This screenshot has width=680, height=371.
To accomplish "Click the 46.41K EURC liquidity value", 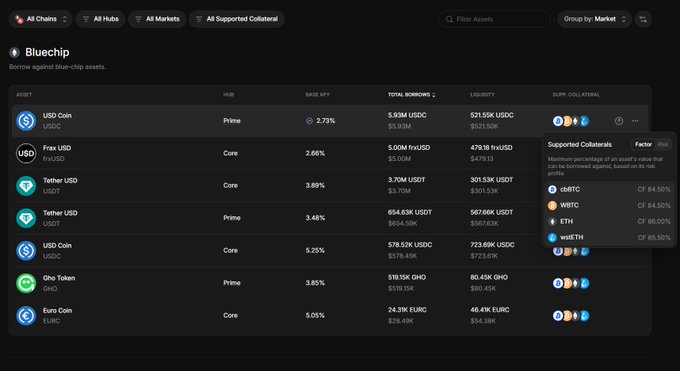I will pyautogui.click(x=490, y=310).
